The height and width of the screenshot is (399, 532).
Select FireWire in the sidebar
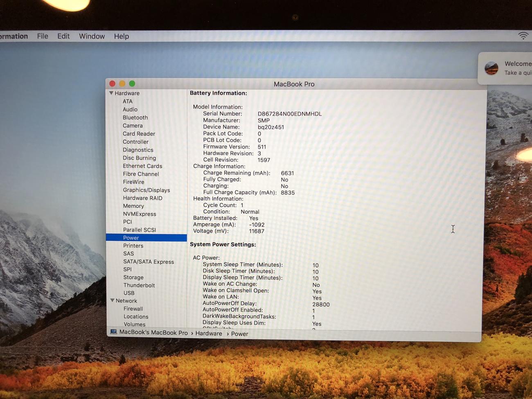point(133,182)
